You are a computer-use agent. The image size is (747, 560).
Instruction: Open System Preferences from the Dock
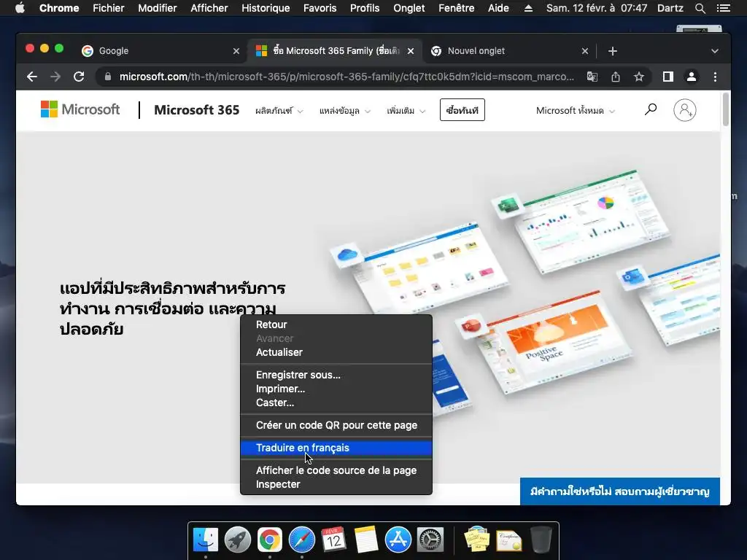click(x=430, y=540)
